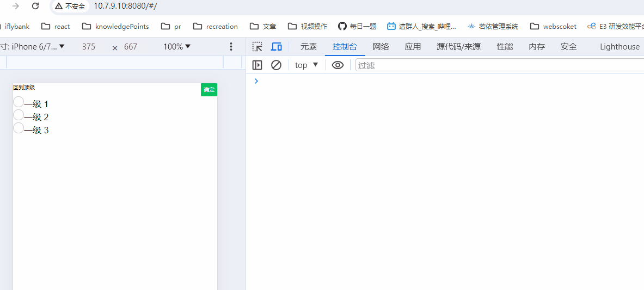The height and width of the screenshot is (290, 644).
Task: Open the device toolbar more options menu
Action: [231, 46]
